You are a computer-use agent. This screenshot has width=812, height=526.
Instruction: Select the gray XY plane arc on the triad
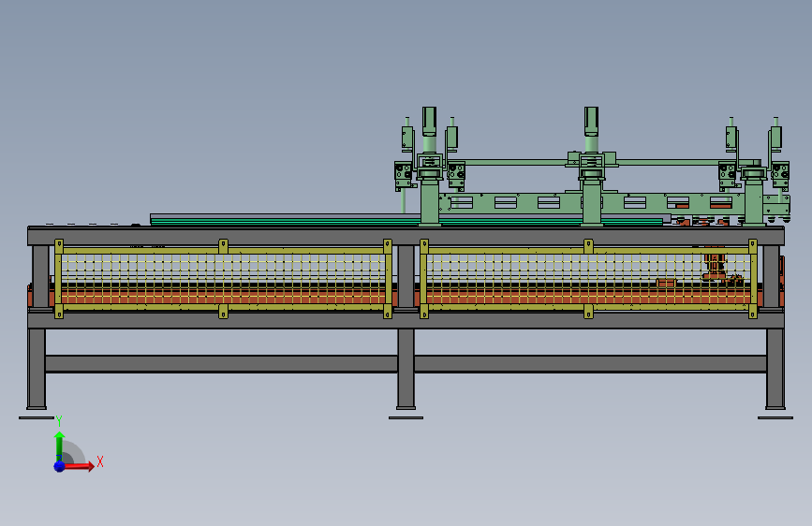coord(72,452)
